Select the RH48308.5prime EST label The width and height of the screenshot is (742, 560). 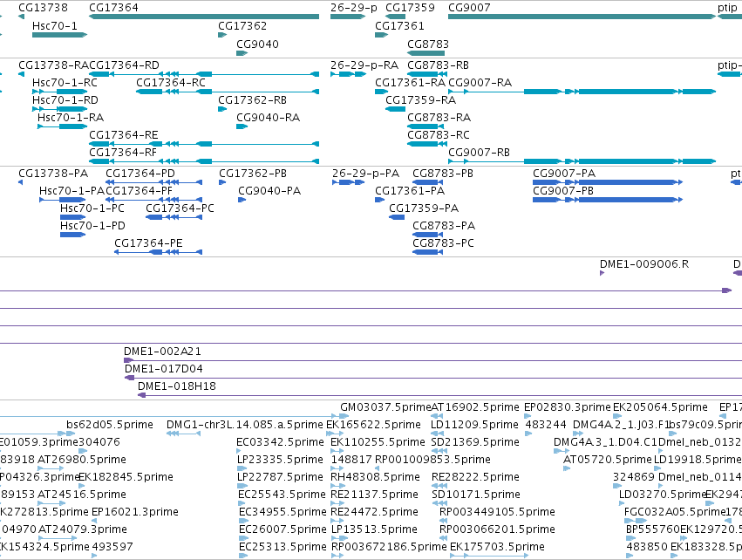click(375, 476)
